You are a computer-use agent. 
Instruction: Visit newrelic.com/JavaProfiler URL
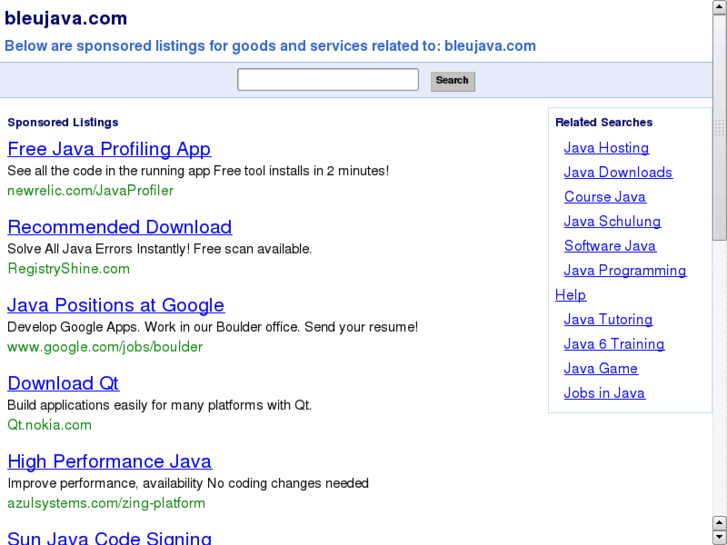point(90,191)
